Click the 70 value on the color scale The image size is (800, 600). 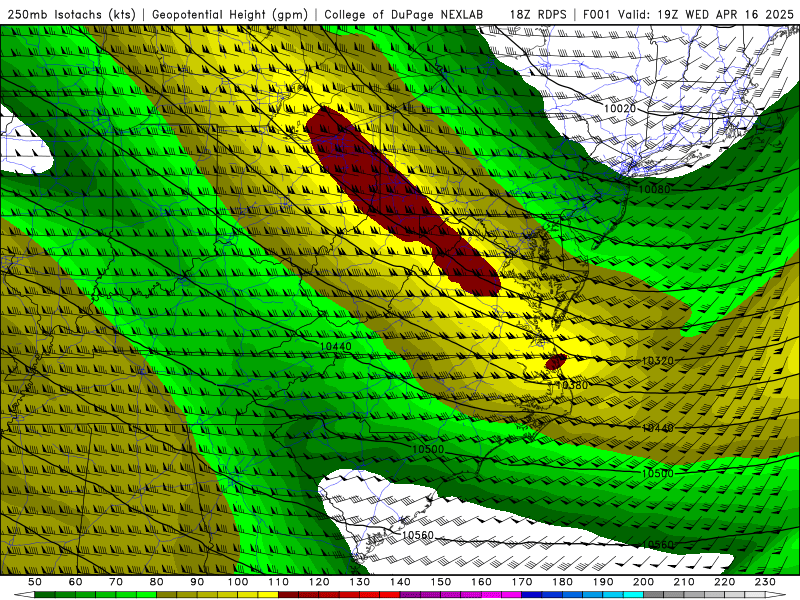pos(116,582)
